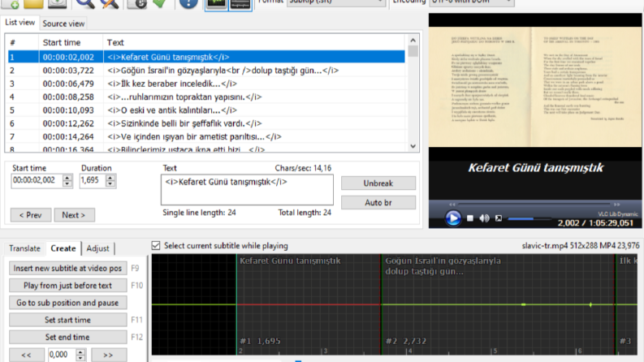Image resolution: width=644 pixels, height=362 pixels.
Task: Select waveform segment #1 'Kefaret Günü tanışmıştık'
Action: [x=309, y=304]
